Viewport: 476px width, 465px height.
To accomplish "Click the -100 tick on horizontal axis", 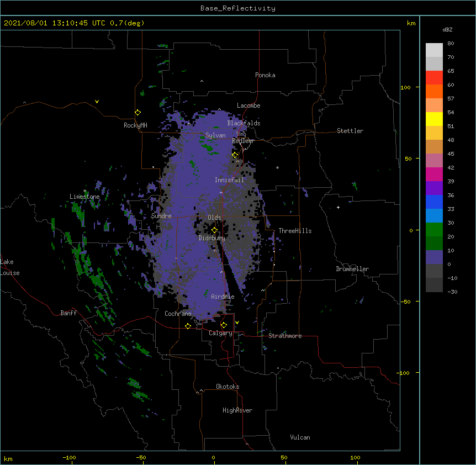I will [69, 457].
